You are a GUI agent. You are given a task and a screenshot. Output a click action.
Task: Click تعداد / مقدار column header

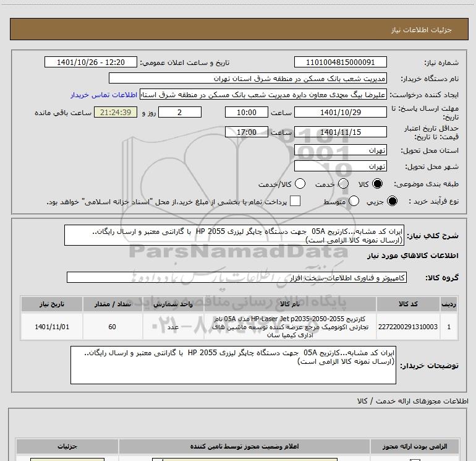click(x=113, y=304)
